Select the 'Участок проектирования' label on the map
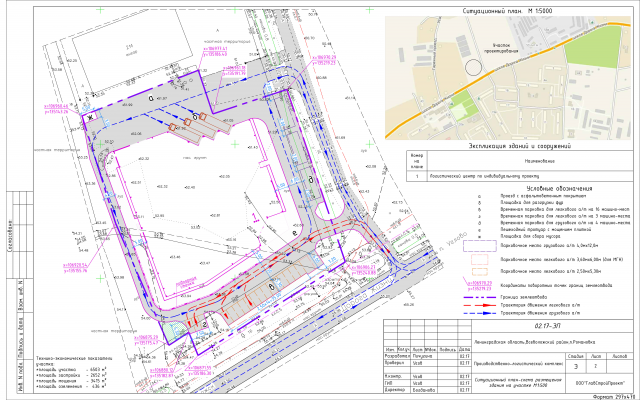Image resolution: width=640 pixels, height=400 pixels. (x=500, y=49)
